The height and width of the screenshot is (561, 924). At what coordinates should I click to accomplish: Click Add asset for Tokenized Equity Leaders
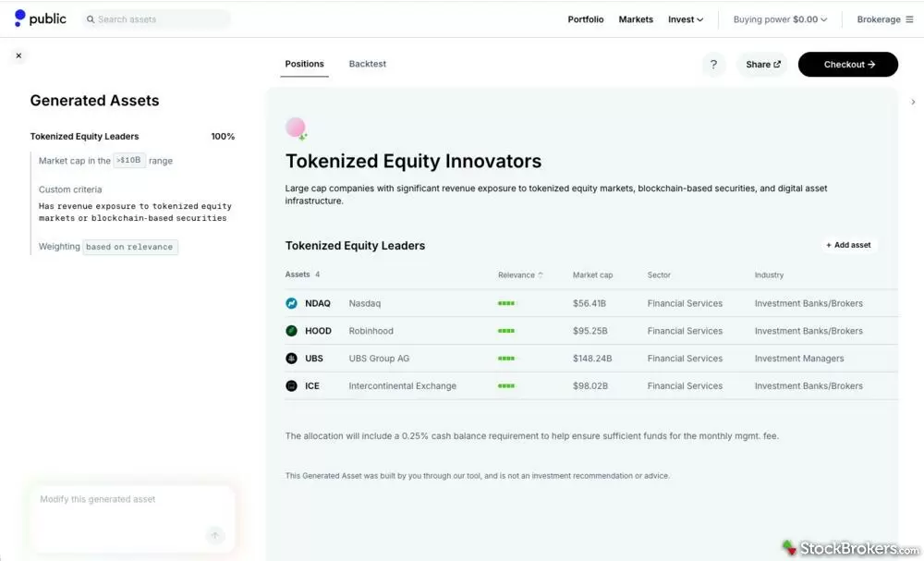click(x=847, y=244)
